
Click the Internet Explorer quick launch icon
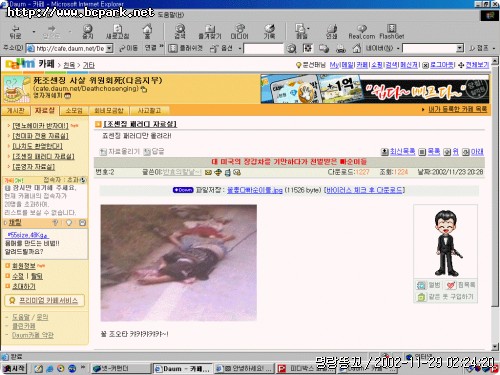tap(50, 369)
